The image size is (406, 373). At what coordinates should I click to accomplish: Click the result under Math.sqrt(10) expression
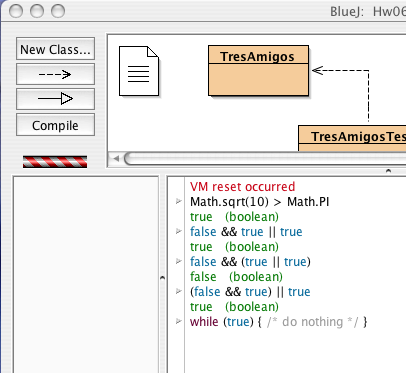coord(234,217)
